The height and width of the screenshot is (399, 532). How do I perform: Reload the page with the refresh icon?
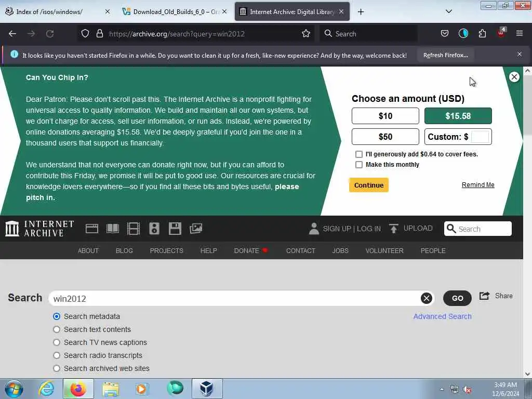point(50,34)
